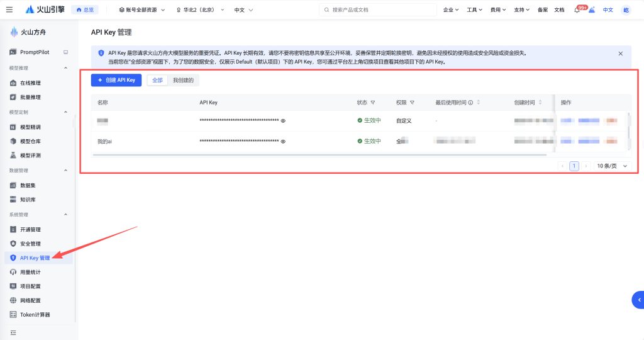Open the 账号全部资源 dropdown
Viewport: 644px width, 340px height.
(x=142, y=10)
